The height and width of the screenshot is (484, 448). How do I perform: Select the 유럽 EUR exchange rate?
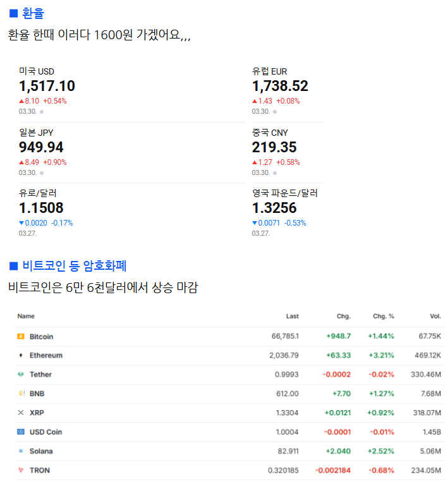coord(280,86)
